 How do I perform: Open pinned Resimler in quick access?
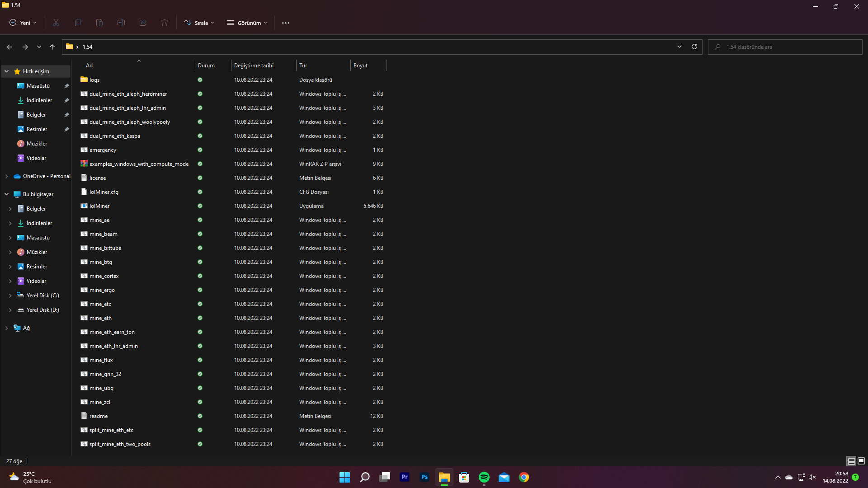coord(37,129)
